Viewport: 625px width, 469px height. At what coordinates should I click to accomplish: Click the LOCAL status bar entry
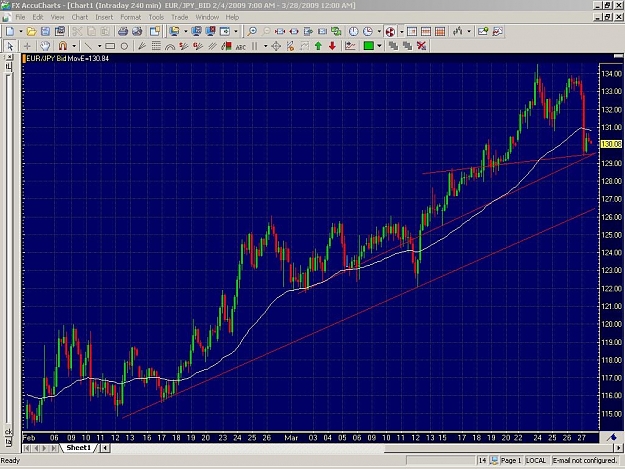[536, 461]
